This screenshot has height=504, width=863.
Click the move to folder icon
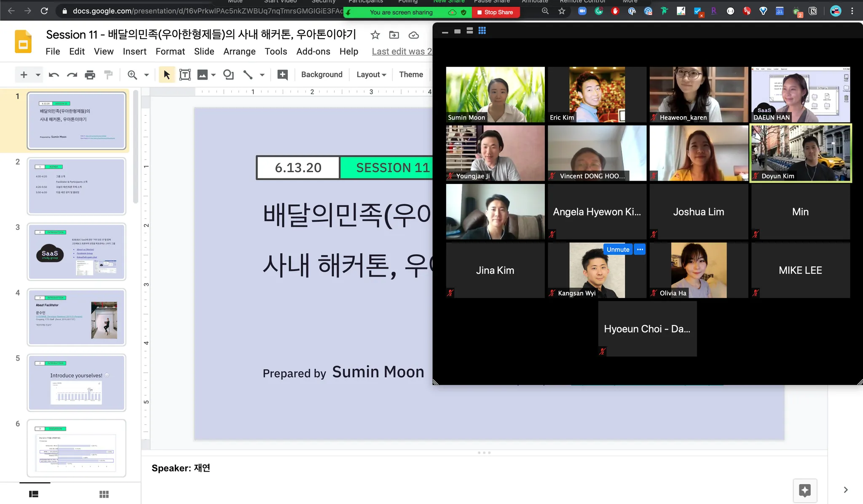tap(394, 35)
